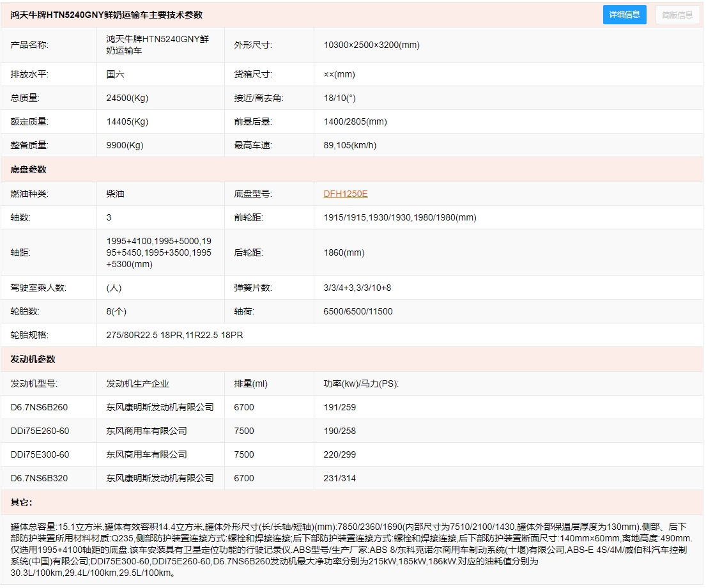Select engine model D6.7NS6B320

(39, 478)
